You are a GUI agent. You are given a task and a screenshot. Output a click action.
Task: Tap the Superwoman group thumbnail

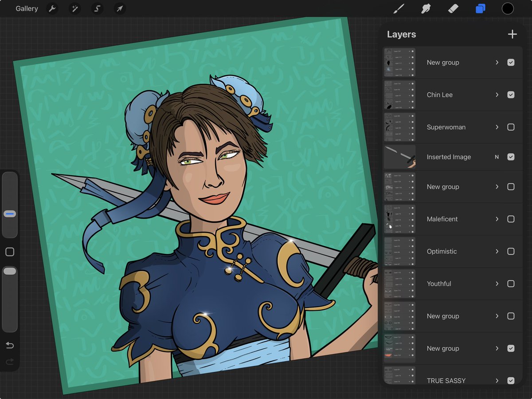(x=399, y=127)
